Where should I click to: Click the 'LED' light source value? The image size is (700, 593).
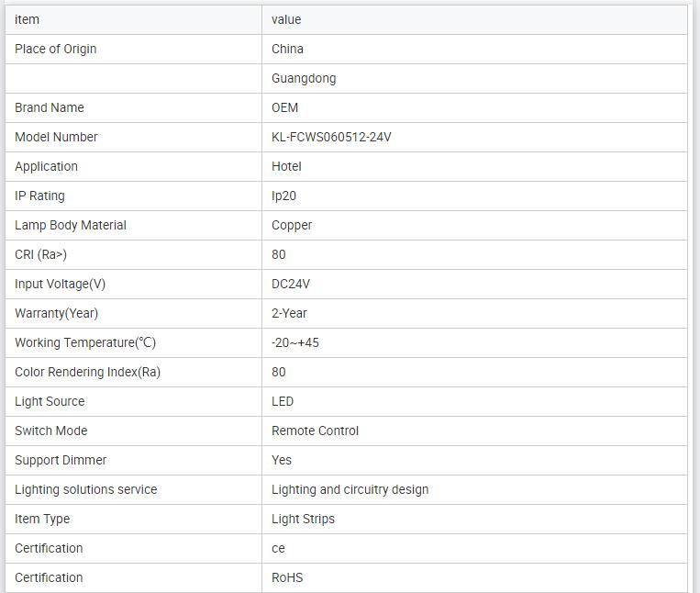click(283, 401)
